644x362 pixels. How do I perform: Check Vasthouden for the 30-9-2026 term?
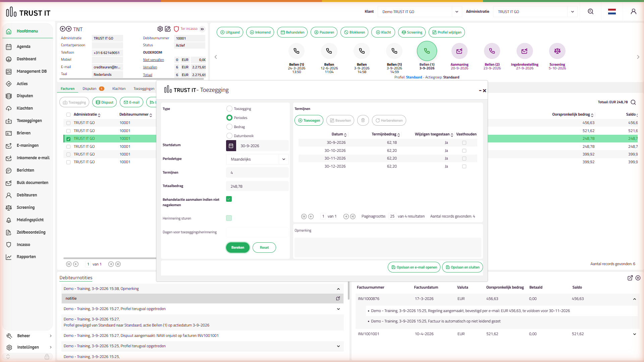[464, 143]
